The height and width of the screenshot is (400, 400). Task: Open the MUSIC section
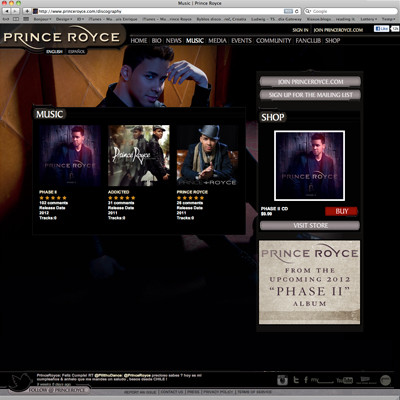(x=195, y=41)
